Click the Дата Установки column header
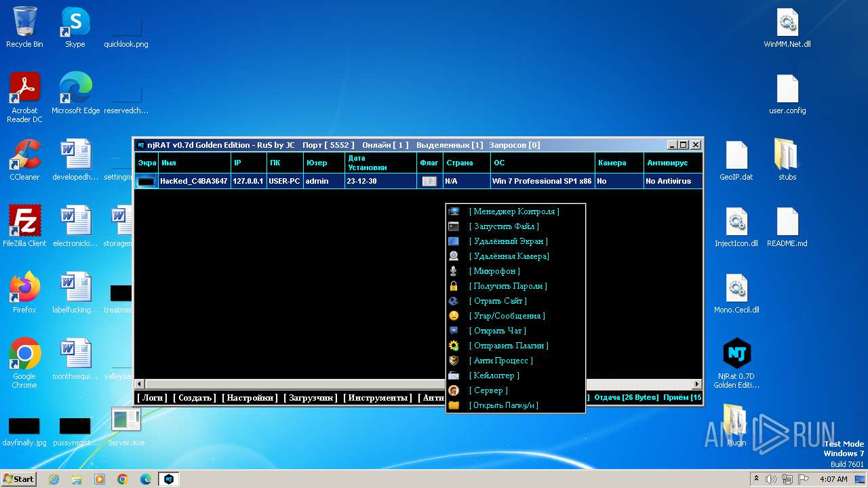868x488 pixels. 380,163
